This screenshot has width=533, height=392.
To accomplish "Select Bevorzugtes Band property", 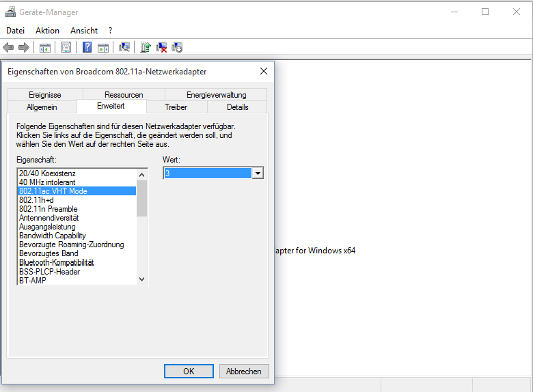I will click(77, 253).
